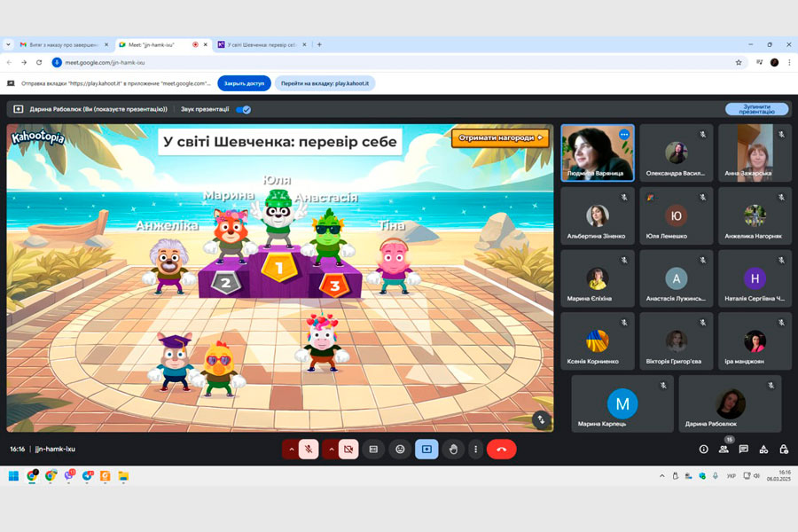Click Ксенія Корниенко participant tile
798x532 pixels.
tap(598, 341)
